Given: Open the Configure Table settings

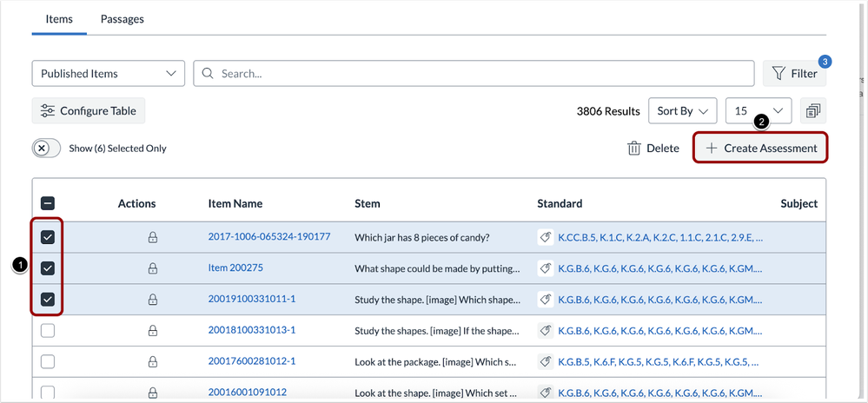Looking at the screenshot, I should (89, 111).
